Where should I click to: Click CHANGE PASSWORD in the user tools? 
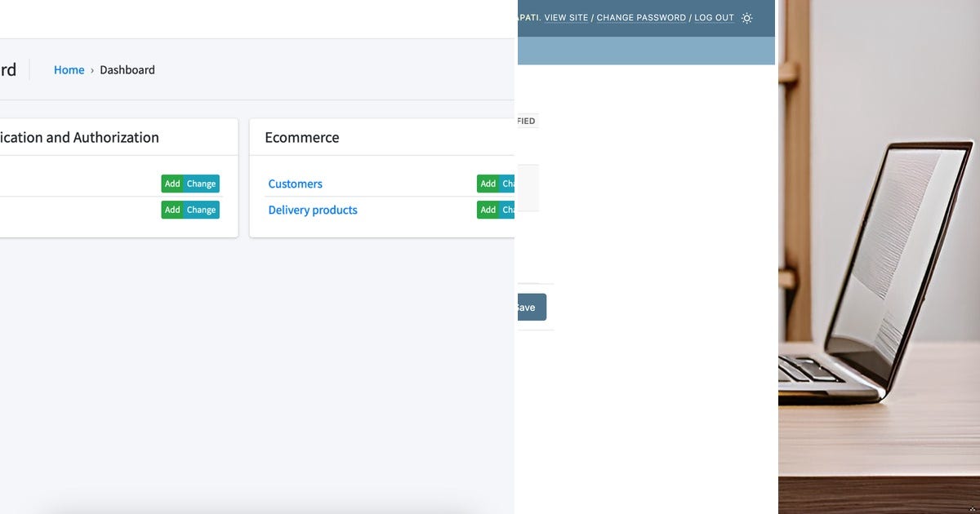(641, 17)
